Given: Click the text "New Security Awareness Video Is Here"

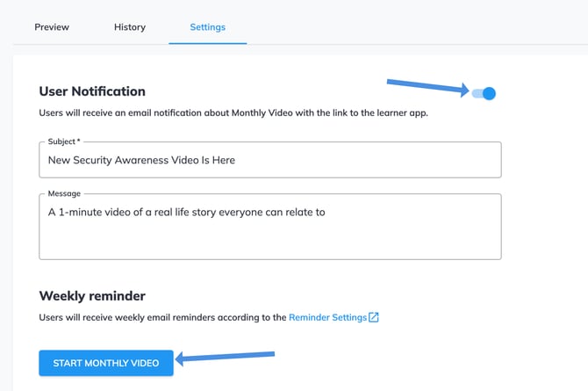Looking at the screenshot, I should pyautogui.click(x=141, y=161).
